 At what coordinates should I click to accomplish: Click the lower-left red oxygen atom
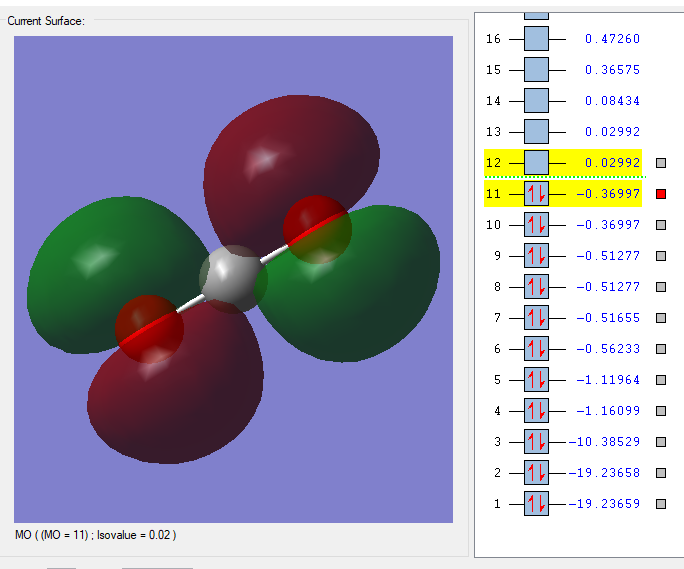click(x=150, y=326)
